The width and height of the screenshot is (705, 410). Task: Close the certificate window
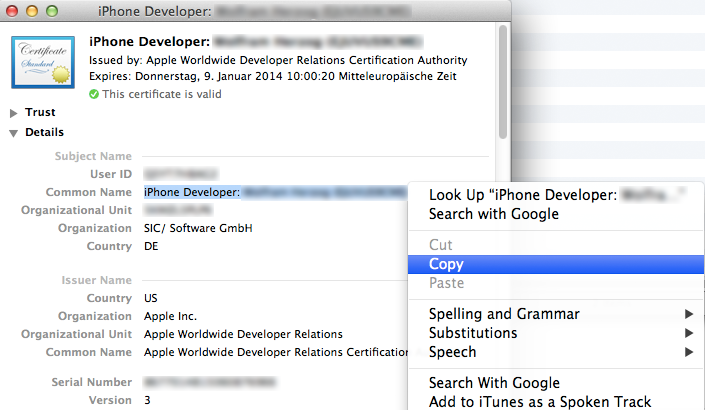(12, 11)
